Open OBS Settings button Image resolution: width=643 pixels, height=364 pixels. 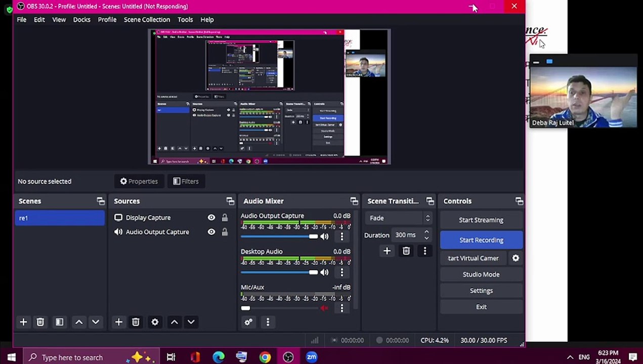(x=481, y=291)
